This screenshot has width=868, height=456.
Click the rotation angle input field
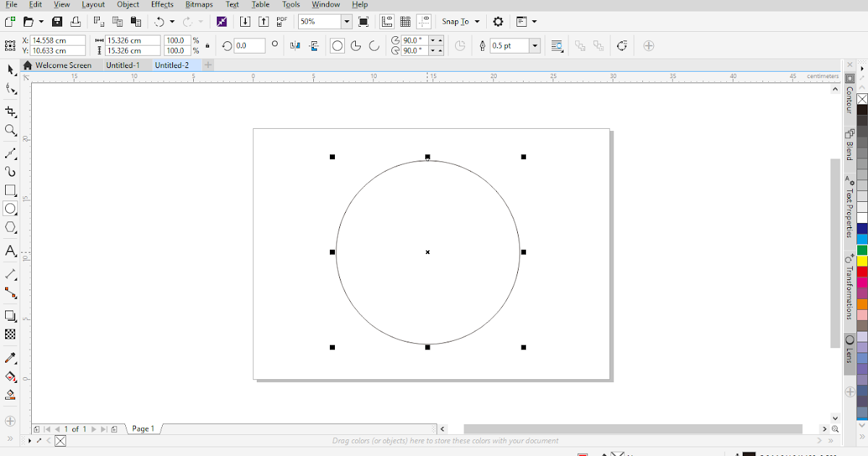point(249,46)
